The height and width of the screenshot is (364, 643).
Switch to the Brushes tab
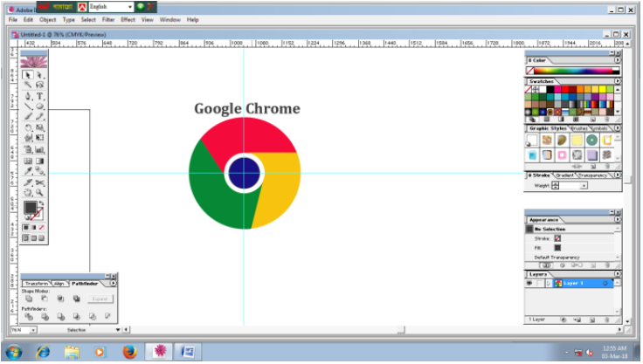coord(579,128)
